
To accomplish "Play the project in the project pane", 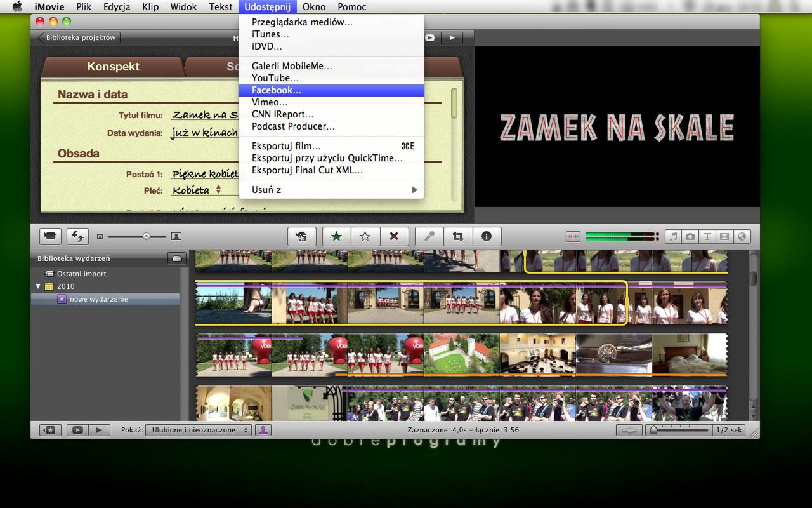I will point(452,37).
